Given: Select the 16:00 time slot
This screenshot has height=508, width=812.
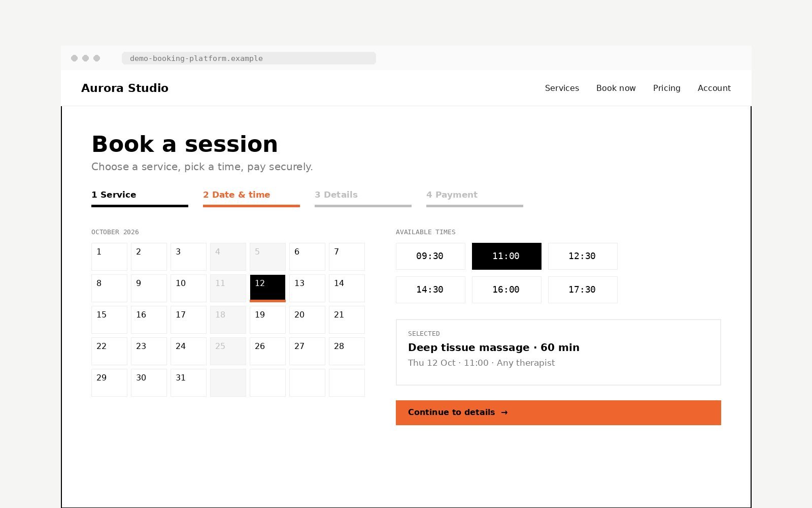Looking at the screenshot, I should coord(506,290).
